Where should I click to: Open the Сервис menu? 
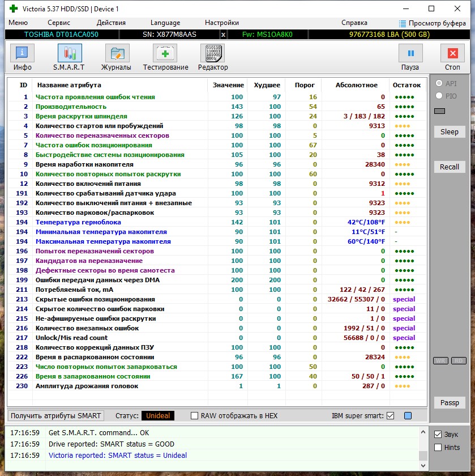pos(59,23)
